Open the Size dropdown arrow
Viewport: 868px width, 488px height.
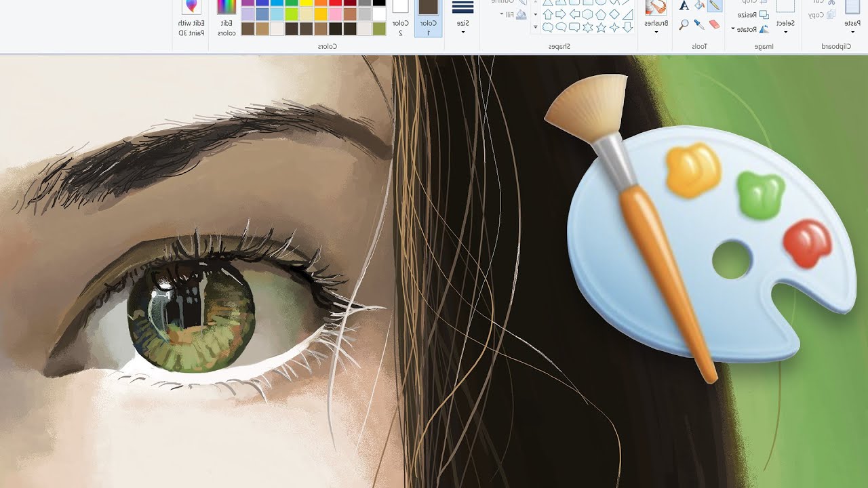462,33
